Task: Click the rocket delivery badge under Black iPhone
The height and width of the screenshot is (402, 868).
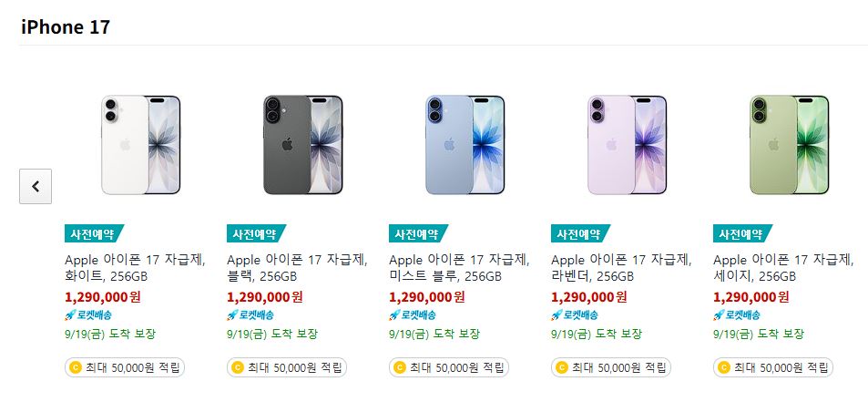Action: tap(250, 315)
